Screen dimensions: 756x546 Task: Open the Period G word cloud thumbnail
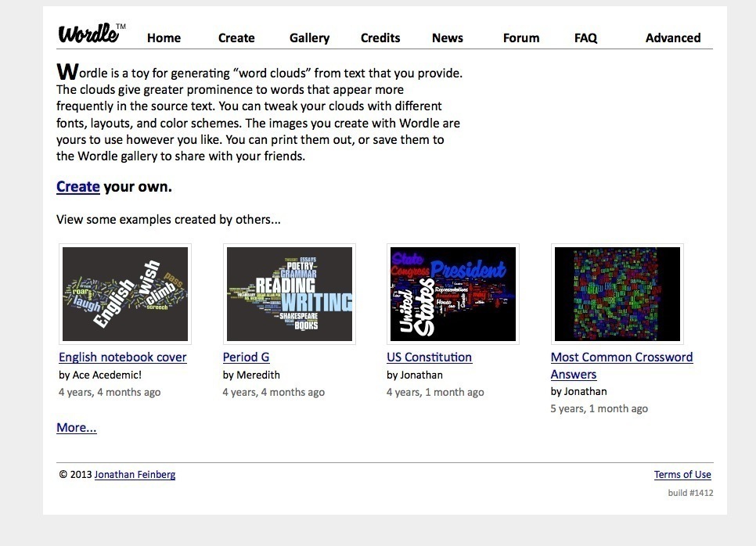(x=290, y=294)
